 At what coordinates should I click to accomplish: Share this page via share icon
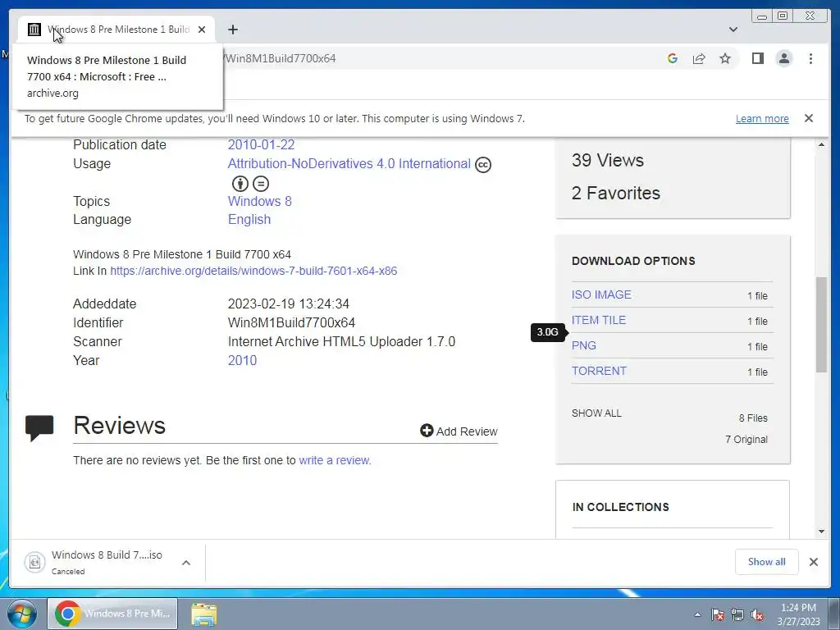pyautogui.click(x=699, y=58)
